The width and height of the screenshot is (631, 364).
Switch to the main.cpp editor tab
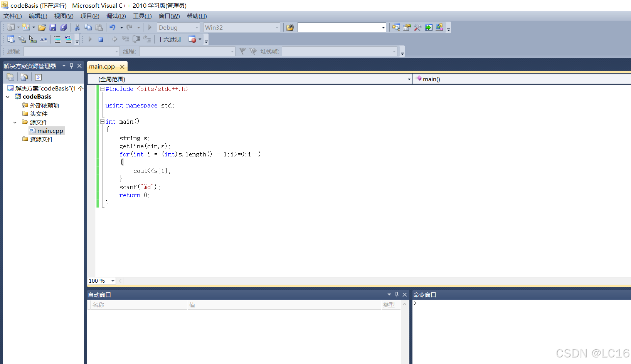coord(102,66)
